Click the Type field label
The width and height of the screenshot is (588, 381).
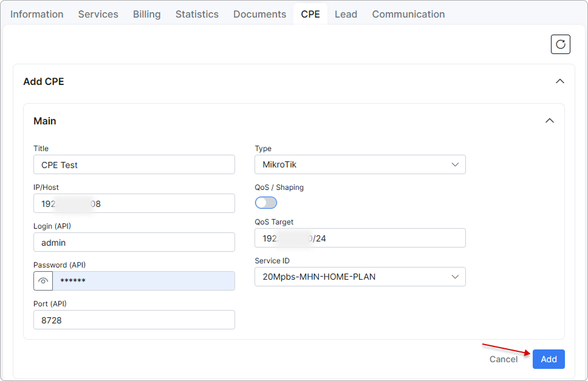tap(263, 149)
